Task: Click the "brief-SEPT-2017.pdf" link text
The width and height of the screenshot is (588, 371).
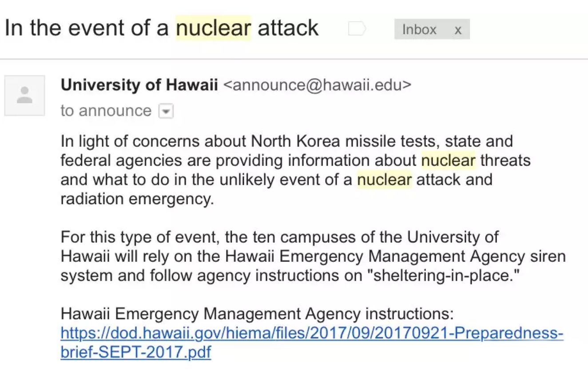Action: (x=135, y=352)
